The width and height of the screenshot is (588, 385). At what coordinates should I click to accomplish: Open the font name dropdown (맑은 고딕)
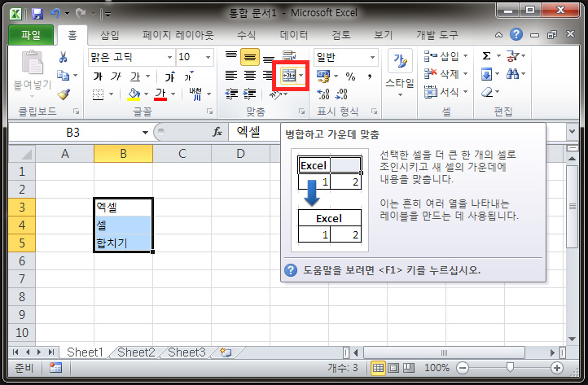point(169,57)
